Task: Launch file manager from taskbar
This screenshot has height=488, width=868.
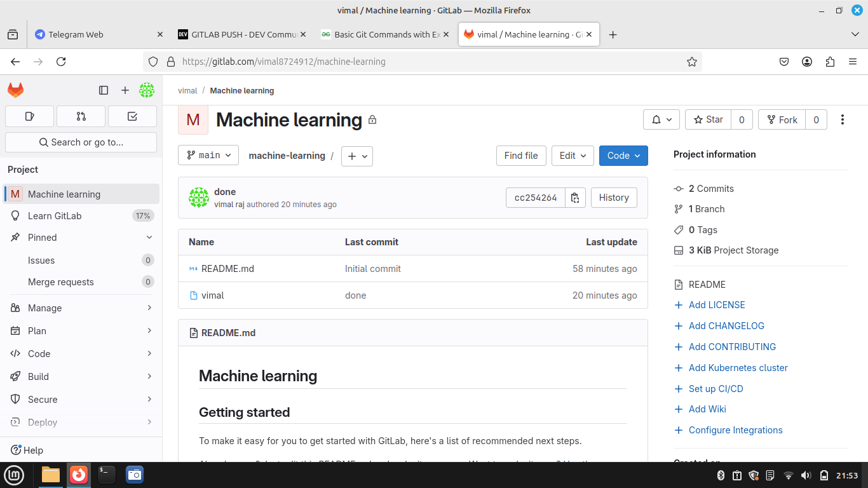Action: [x=50, y=475]
